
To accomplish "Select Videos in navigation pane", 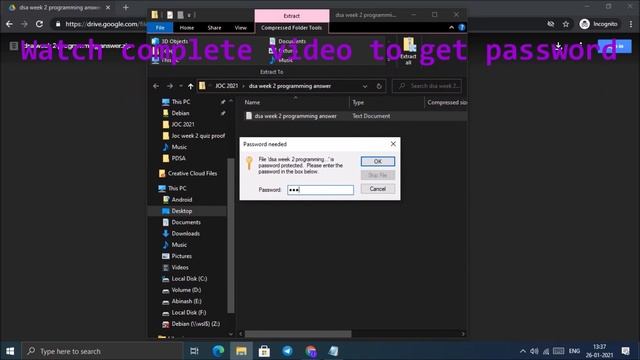I will pos(180,267).
